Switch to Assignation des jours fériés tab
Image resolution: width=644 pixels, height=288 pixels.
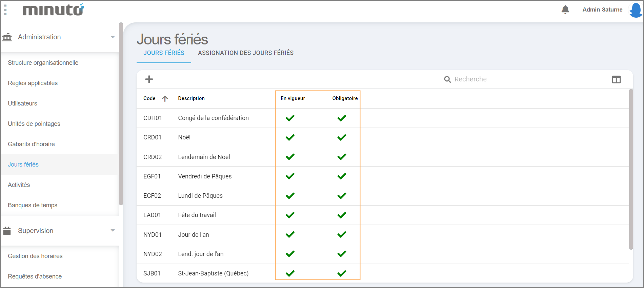coord(246,53)
